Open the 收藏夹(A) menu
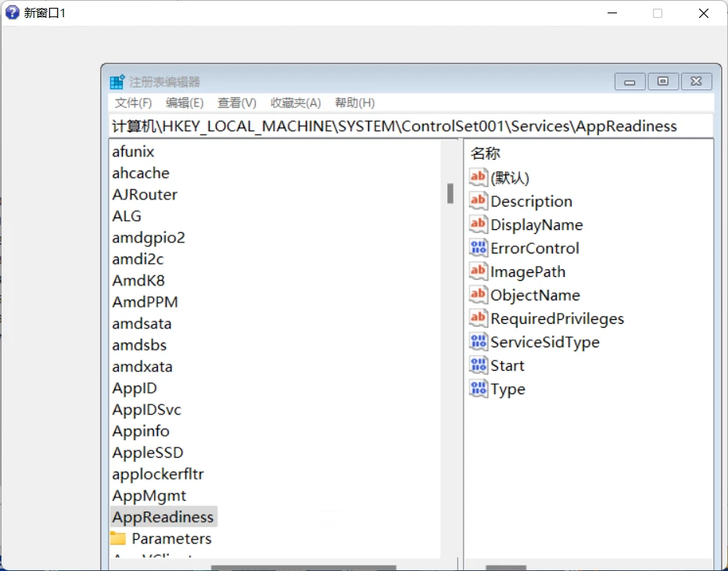This screenshot has height=571, width=728. coord(296,102)
